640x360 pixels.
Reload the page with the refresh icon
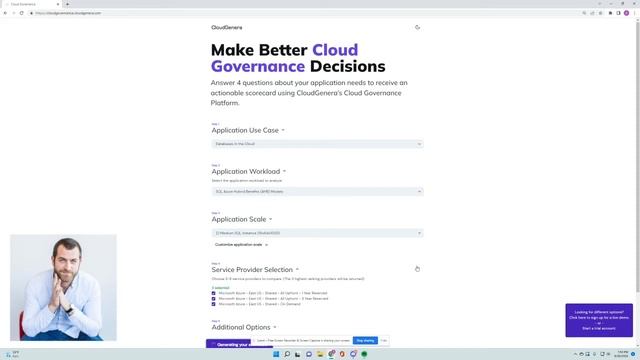tap(22, 13)
